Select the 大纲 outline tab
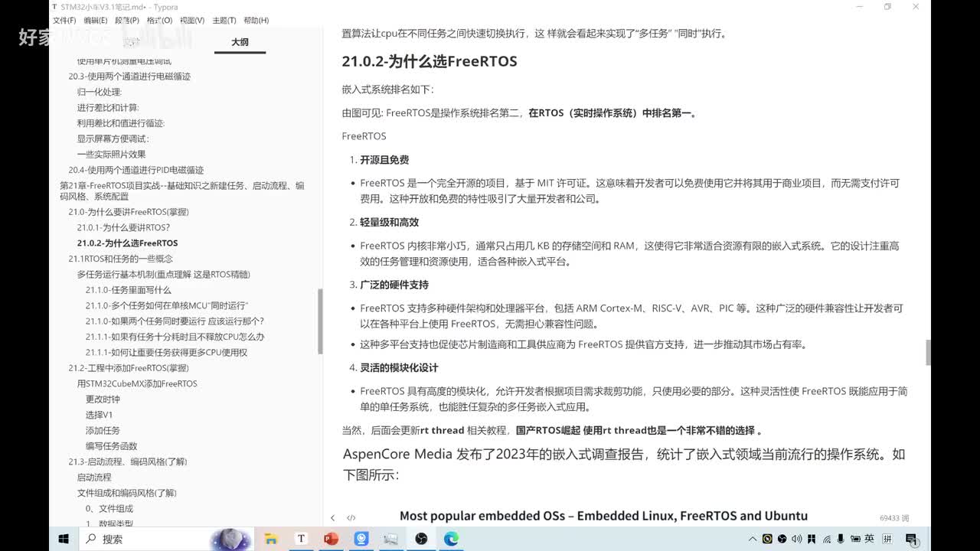 pyautogui.click(x=240, y=42)
